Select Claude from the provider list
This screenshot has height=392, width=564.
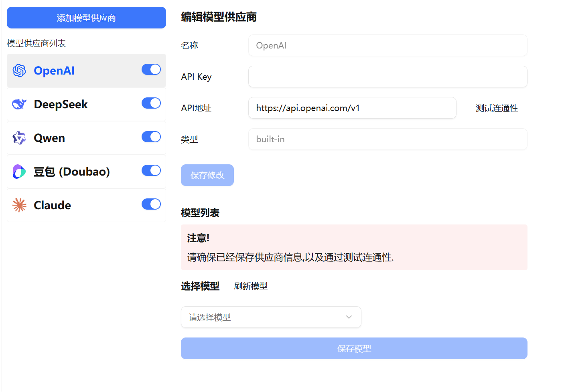(53, 205)
